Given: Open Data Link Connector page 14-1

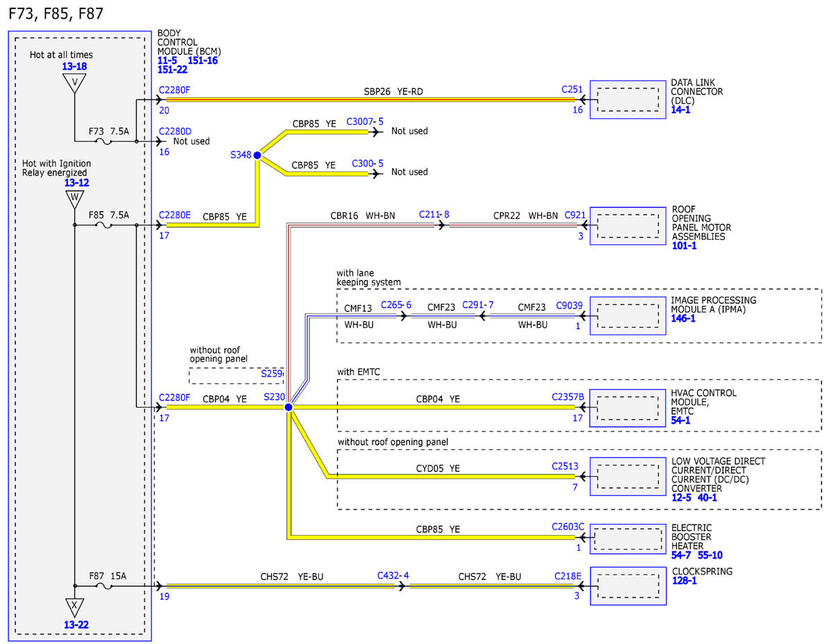Looking at the screenshot, I should click(680, 110).
